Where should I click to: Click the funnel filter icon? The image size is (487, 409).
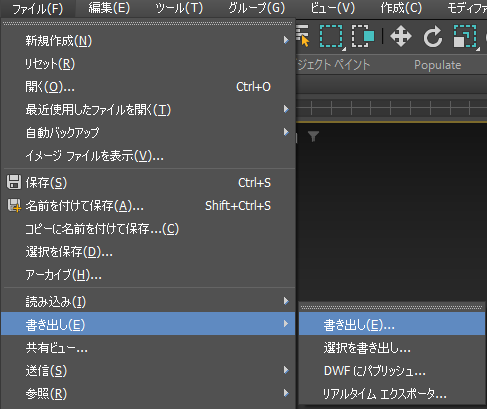[313, 136]
